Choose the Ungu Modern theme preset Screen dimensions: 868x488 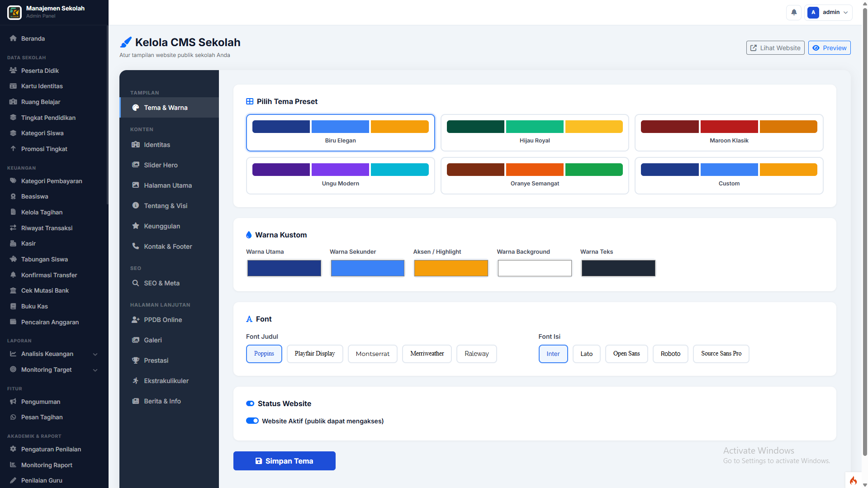(x=341, y=175)
